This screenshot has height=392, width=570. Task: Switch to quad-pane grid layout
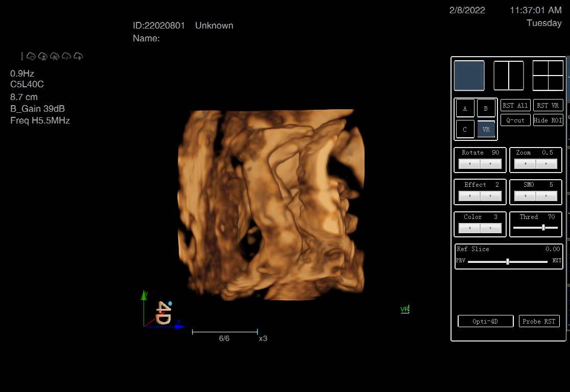[x=548, y=76]
